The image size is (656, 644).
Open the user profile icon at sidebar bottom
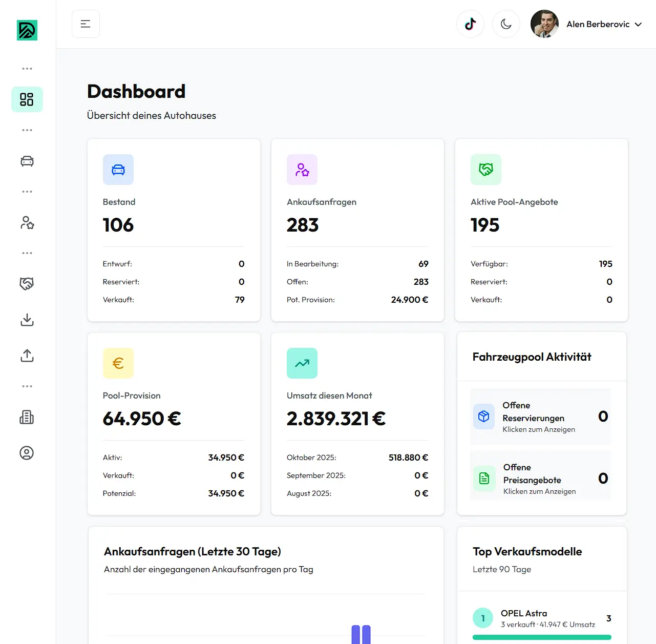coord(27,453)
